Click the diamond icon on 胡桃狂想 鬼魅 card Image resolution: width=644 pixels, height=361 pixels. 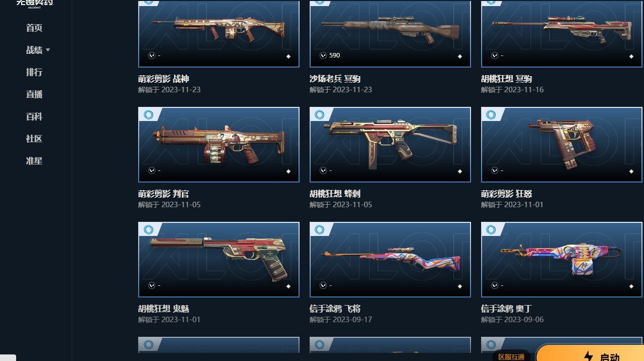point(288,286)
